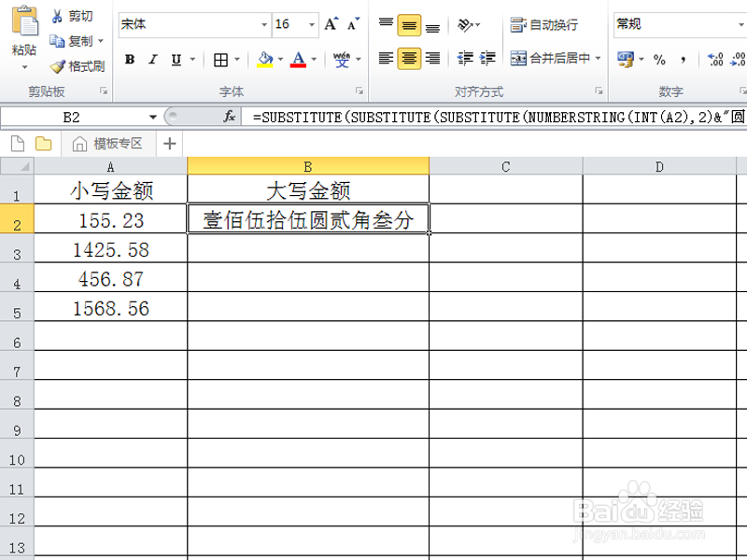Screen dimensions: 747x560
Task: Set bottom vertical alignment
Action: click(x=432, y=26)
